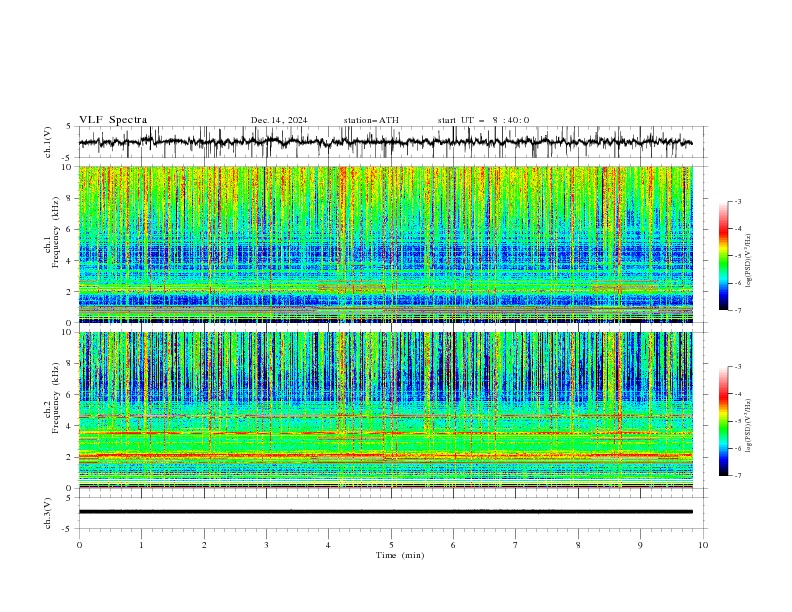792x612 pixels.
Task: Click inside the ch.1 spectrogram panel
Action: (386, 244)
